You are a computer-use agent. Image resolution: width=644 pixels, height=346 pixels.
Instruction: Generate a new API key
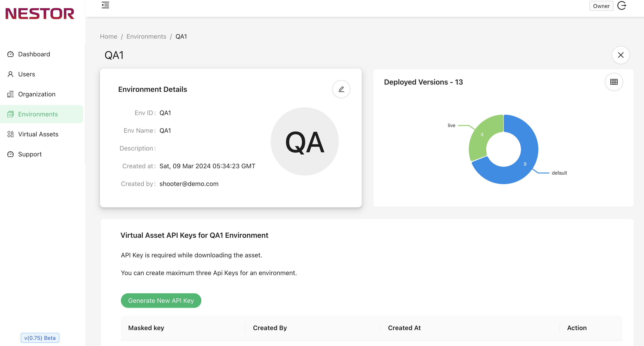[x=161, y=301]
